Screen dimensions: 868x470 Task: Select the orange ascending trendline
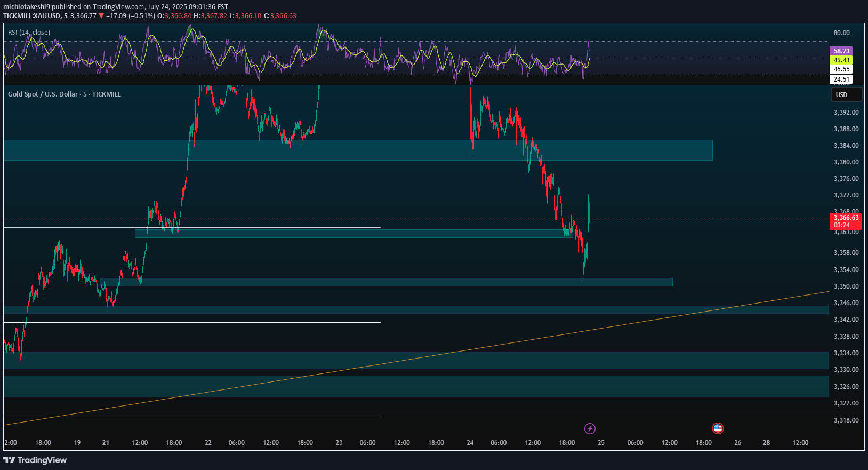(x=416, y=359)
